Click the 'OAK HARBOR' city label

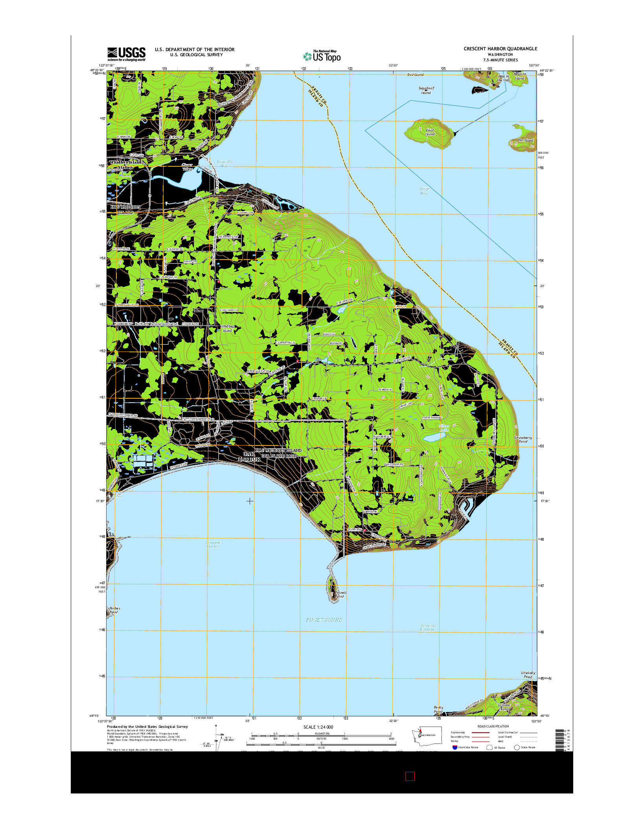point(249,457)
